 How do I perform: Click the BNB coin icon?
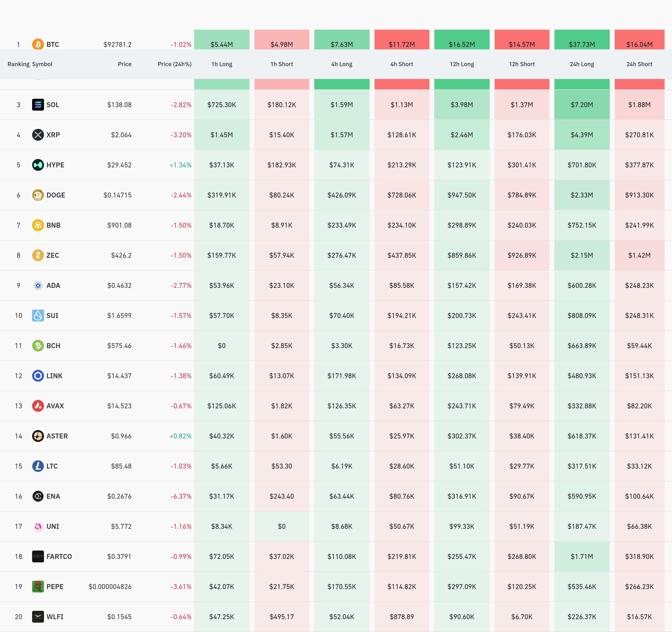tap(38, 225)
